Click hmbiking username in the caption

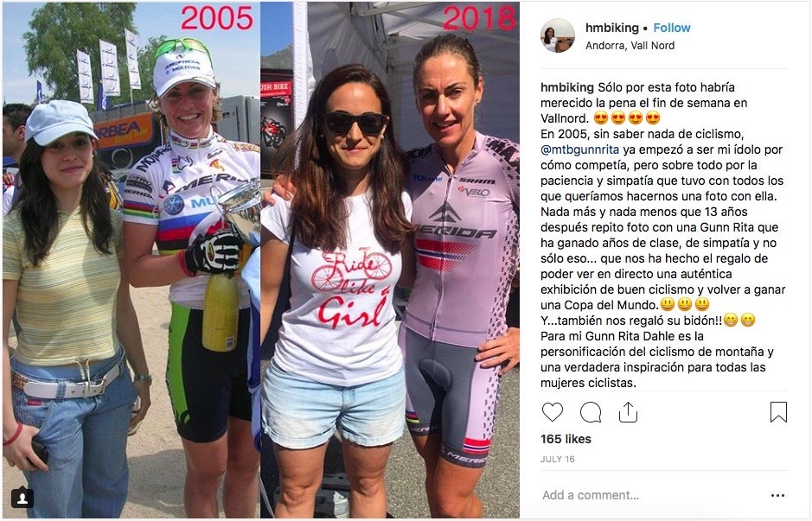(x=567, y=87)
